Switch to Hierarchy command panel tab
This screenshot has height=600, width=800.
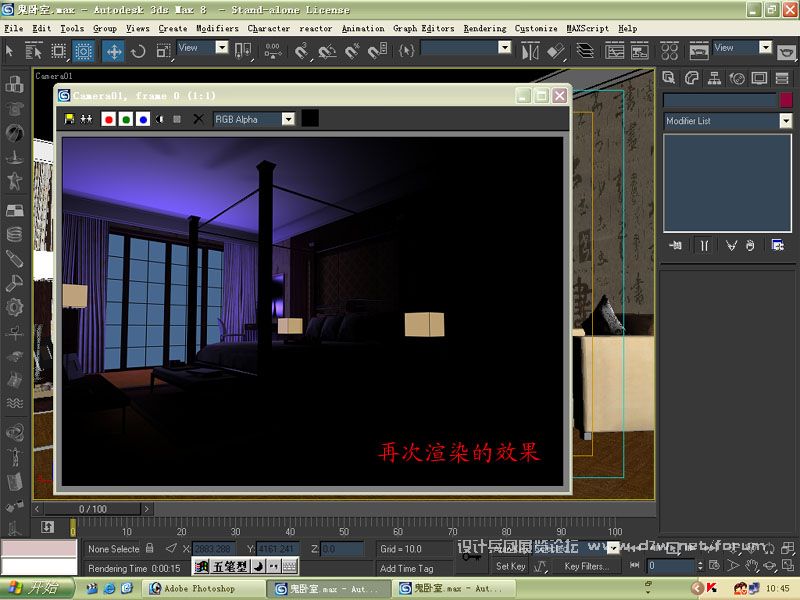(714, 78)
